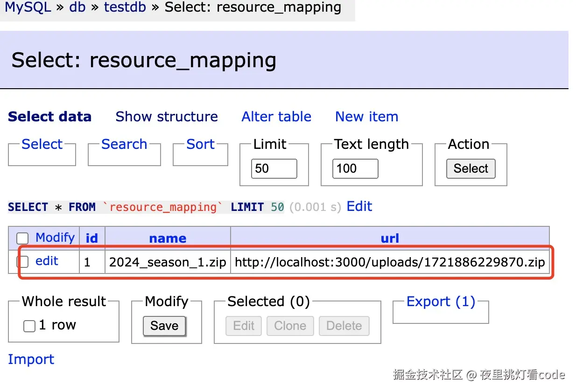Open the MySQL breadcrumb link

(x=28, y=7)
